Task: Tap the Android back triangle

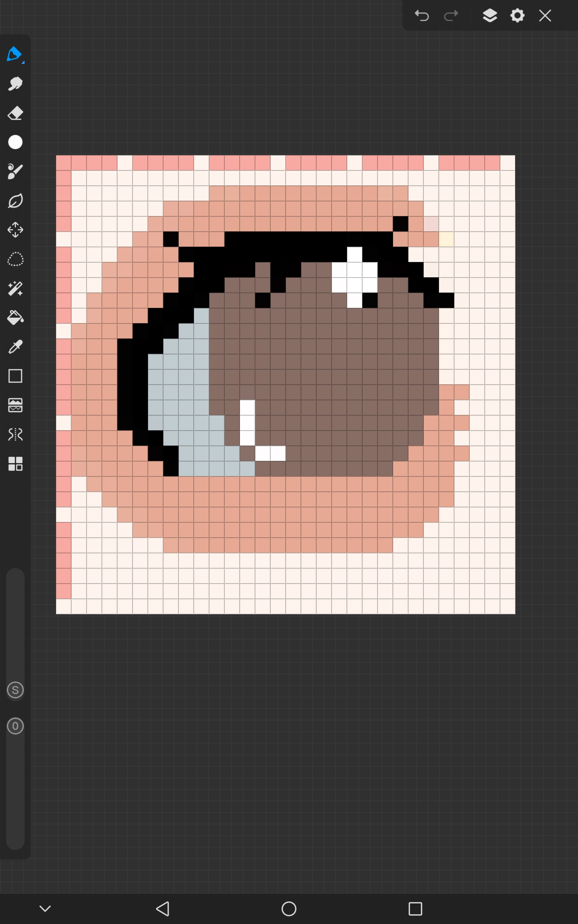Action: pyautogui.click(x=163, y=909)
